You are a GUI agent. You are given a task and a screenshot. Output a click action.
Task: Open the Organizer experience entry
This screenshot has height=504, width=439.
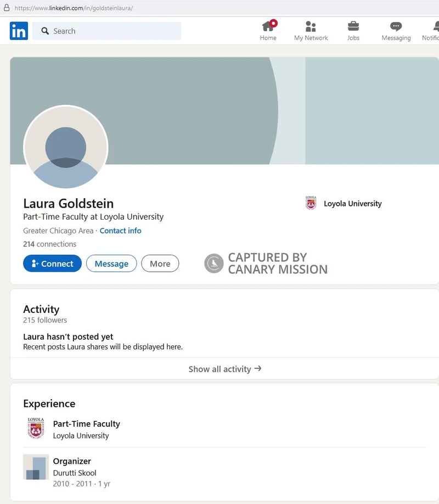point(72,461)
